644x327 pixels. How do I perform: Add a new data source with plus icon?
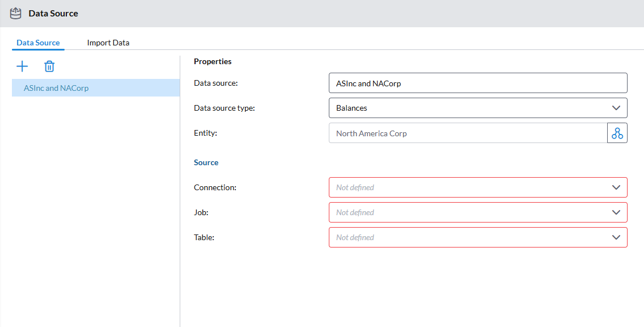coord(22,66)
